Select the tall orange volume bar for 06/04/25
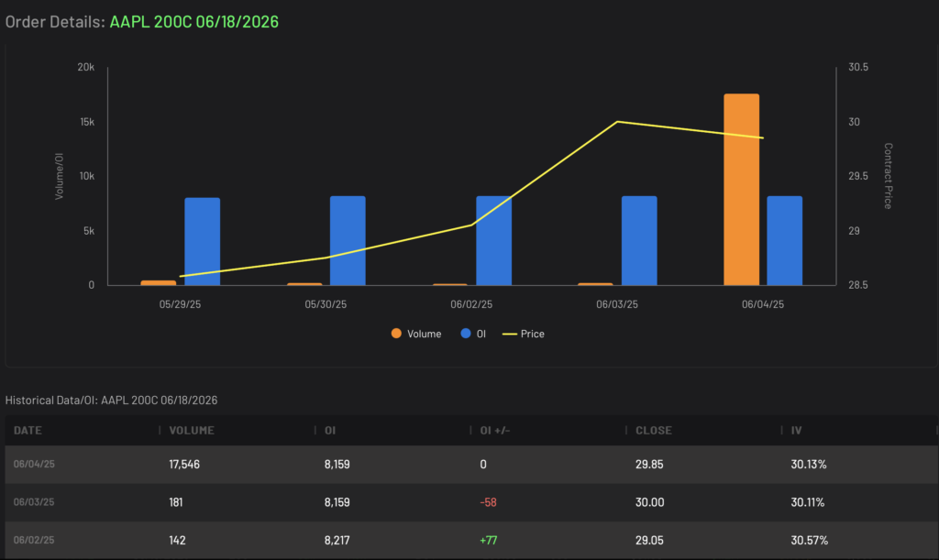Image resolution: width=939 pixels, height=560 pixels. [x=741, y=189]
